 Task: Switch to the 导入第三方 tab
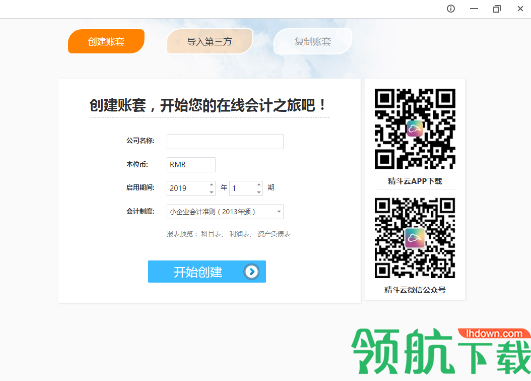tap(210, 41)
